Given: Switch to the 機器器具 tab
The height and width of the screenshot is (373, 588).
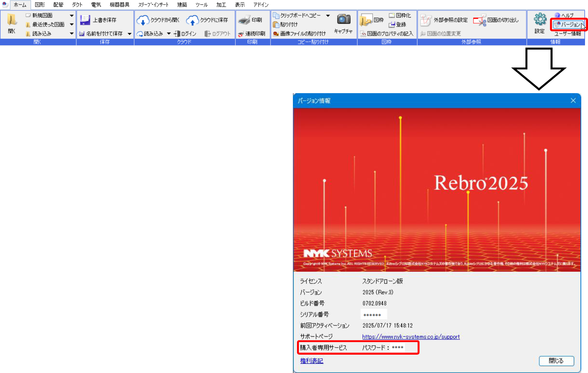Looking at the screenshot, I should (120, 5).
